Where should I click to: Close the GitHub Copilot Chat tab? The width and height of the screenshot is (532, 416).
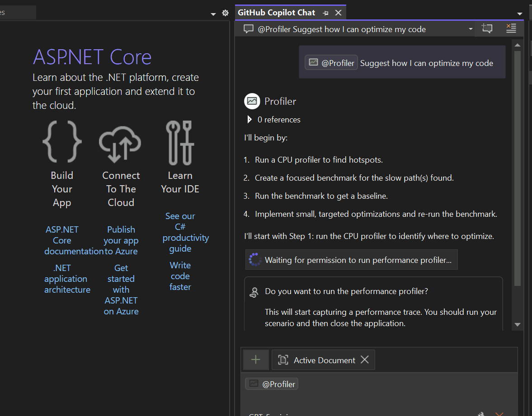338,13
